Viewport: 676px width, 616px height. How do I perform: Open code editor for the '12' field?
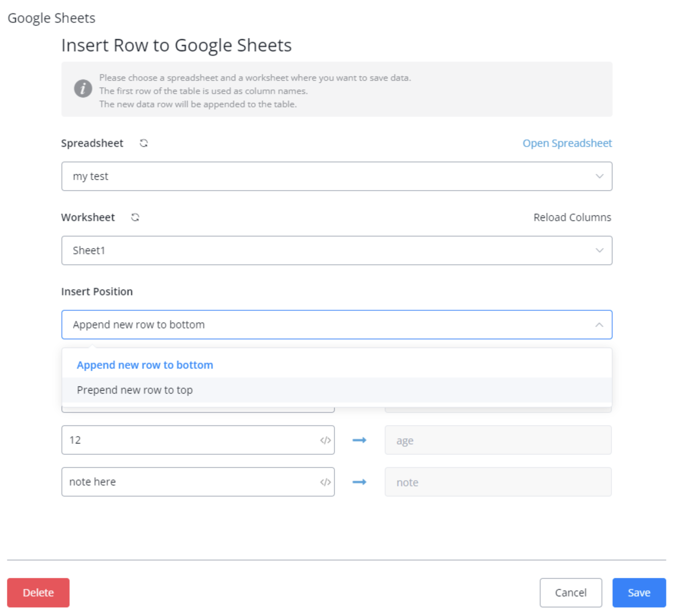(x=325, y=440)
